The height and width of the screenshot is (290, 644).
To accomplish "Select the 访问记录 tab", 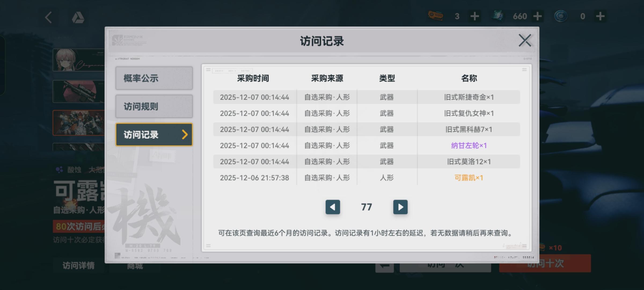I will tap(154, 135).
